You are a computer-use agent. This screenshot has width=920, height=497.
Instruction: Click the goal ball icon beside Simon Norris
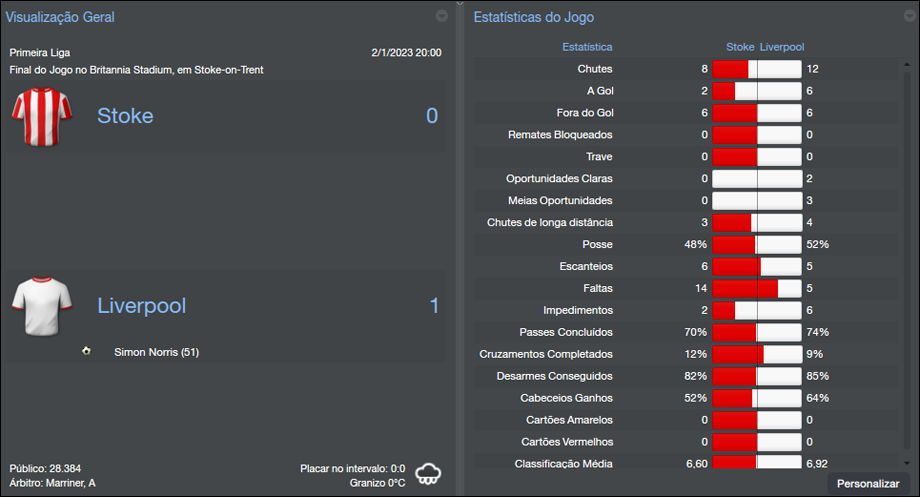coord(88,351)
